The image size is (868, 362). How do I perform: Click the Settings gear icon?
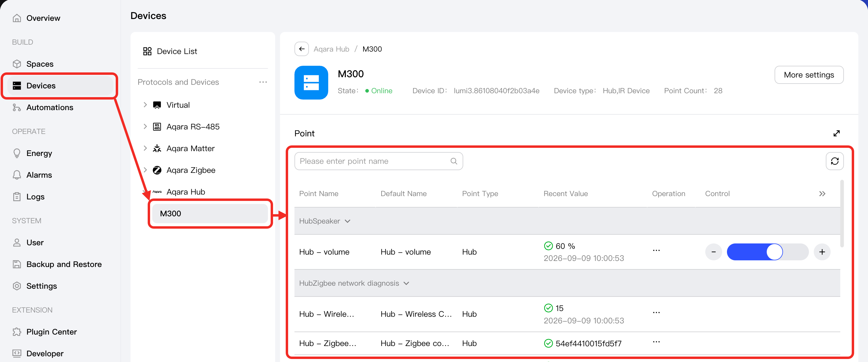tap(17, 286)
